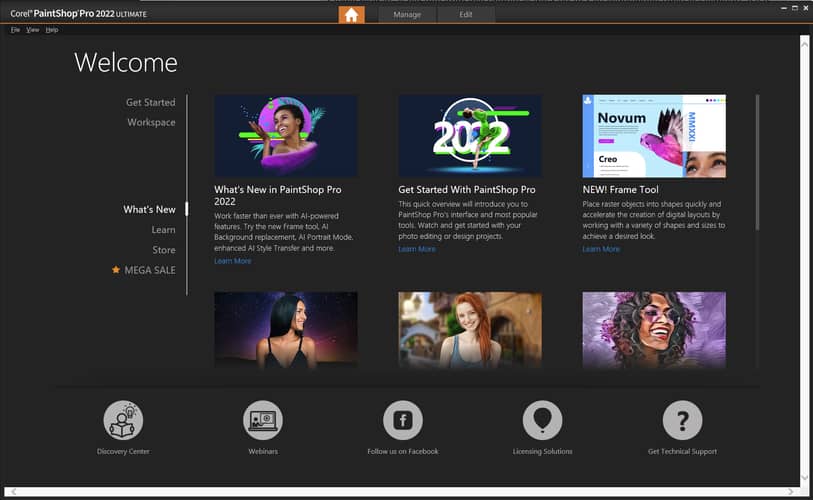Image resolution: width=813 pixels, height=500 pixels.
Task: Click the MEGA SALE star icon
Action: tap(116, 270)
